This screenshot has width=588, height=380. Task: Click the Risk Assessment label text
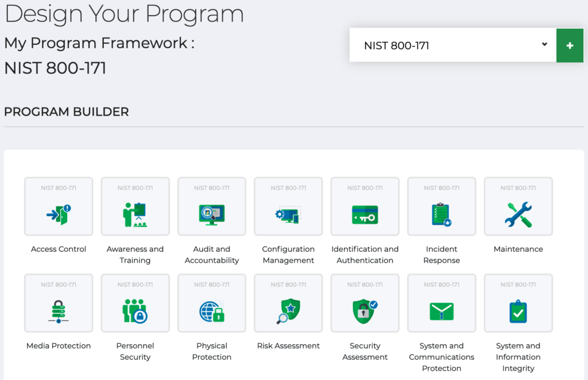coord(288,346)
